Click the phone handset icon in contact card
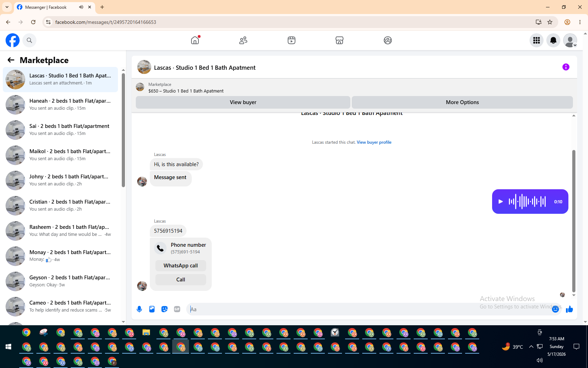 point(160,248)
